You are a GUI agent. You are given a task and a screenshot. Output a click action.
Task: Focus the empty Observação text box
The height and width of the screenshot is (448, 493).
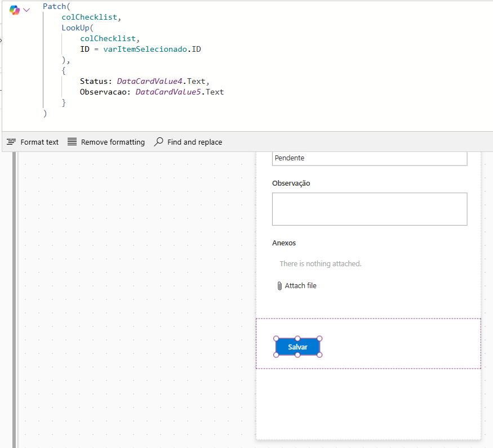coord(369,209)
